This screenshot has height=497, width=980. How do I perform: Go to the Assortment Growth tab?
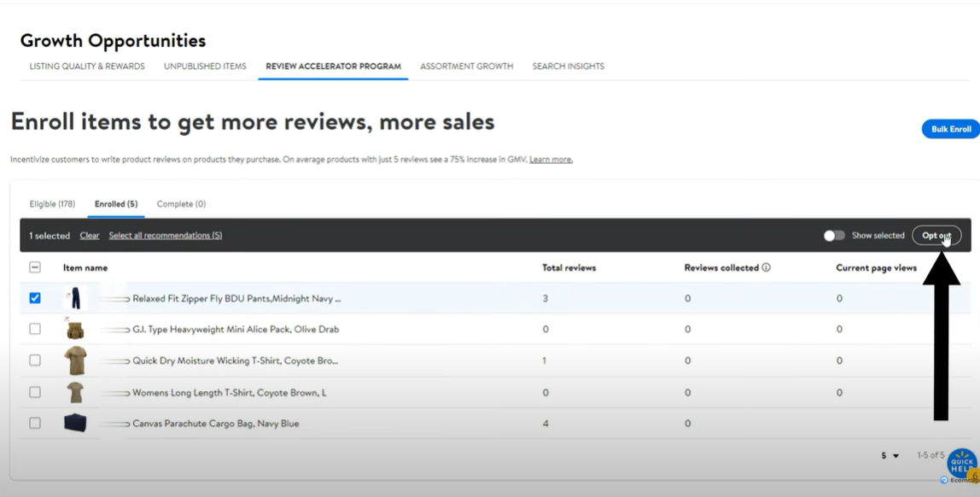[x=466, y=67]
